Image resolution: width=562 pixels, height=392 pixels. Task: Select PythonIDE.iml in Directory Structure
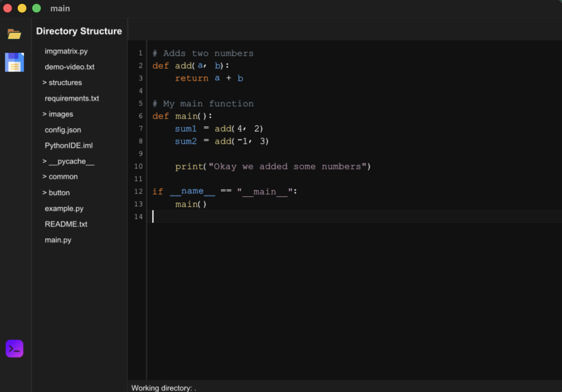click(x=69, y=145)
